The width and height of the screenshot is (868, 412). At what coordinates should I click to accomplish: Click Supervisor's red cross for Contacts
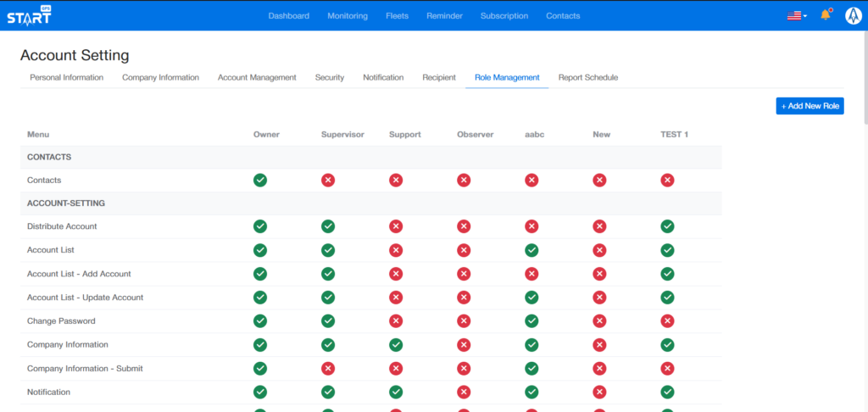click(328, 180)
